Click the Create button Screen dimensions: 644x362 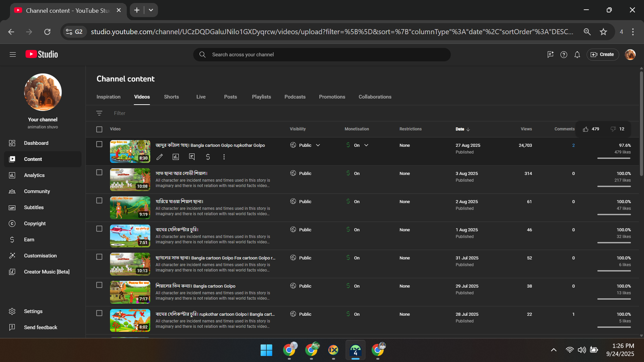tap(603, 55)
